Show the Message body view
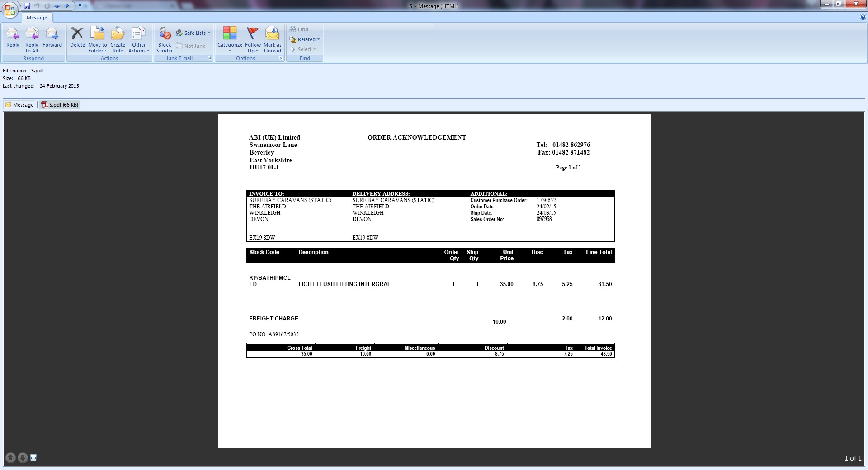The width and height of the screenshot is (868, 470). pos(19,105)
